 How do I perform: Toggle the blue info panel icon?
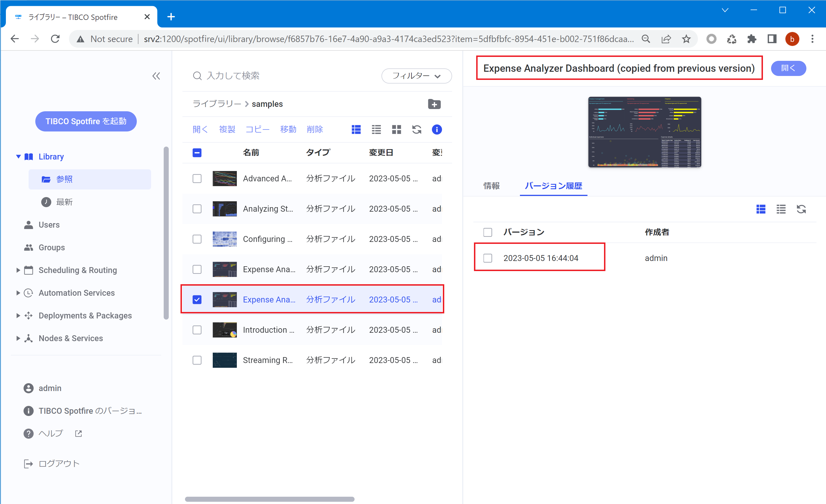(x=437, y=130)
